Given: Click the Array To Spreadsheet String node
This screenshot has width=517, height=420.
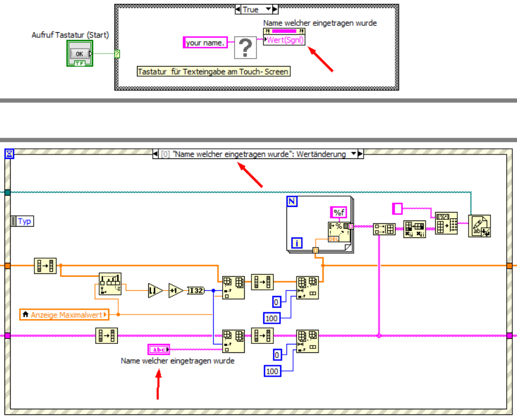Looking at the screenshot, I should click(x=447, y=223).
